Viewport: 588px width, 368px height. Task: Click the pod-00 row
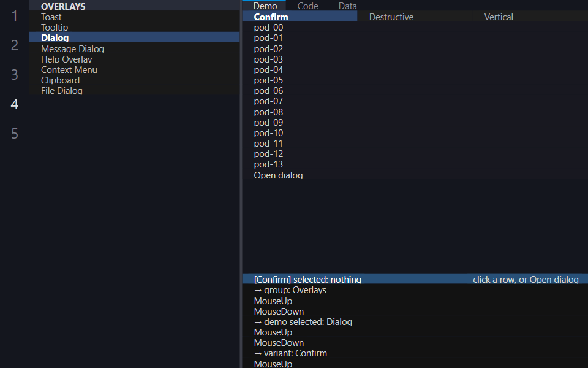415,28
